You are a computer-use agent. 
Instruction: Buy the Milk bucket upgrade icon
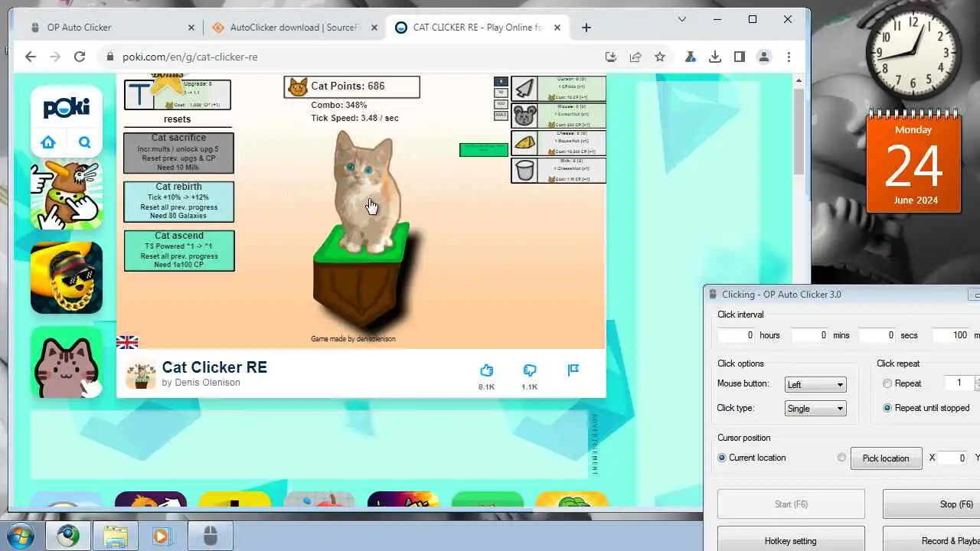pos(524,170)
